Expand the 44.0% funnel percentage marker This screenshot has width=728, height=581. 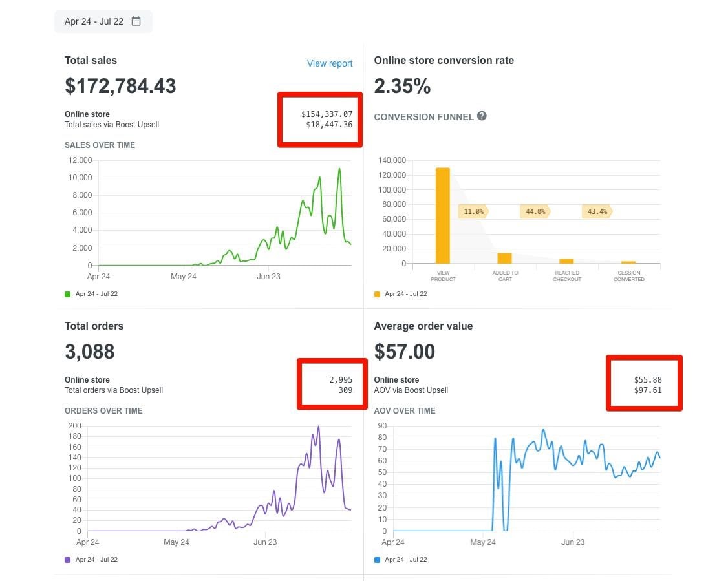535,211
